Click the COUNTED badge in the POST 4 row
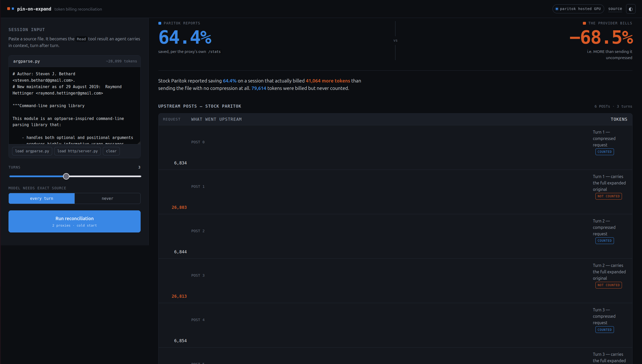This screenshot has width=642, height=364. pos(604,330)
